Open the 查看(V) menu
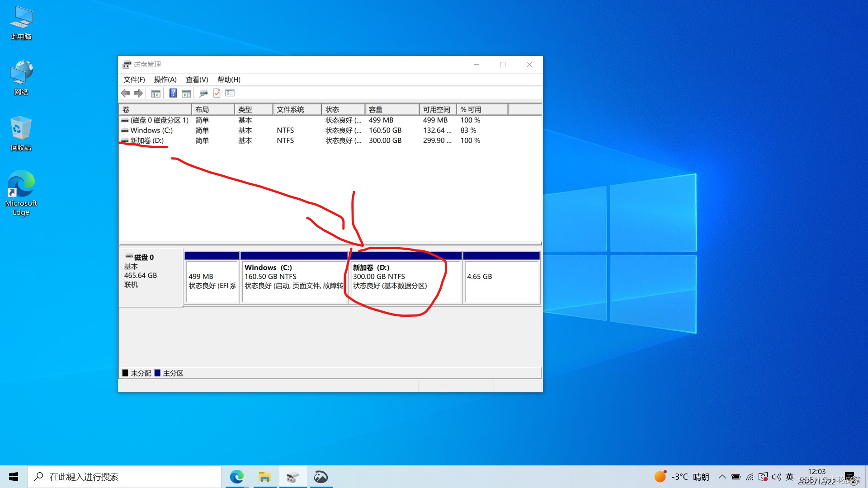The width and height of the screenshot is (868, 488). pos(197,80)
